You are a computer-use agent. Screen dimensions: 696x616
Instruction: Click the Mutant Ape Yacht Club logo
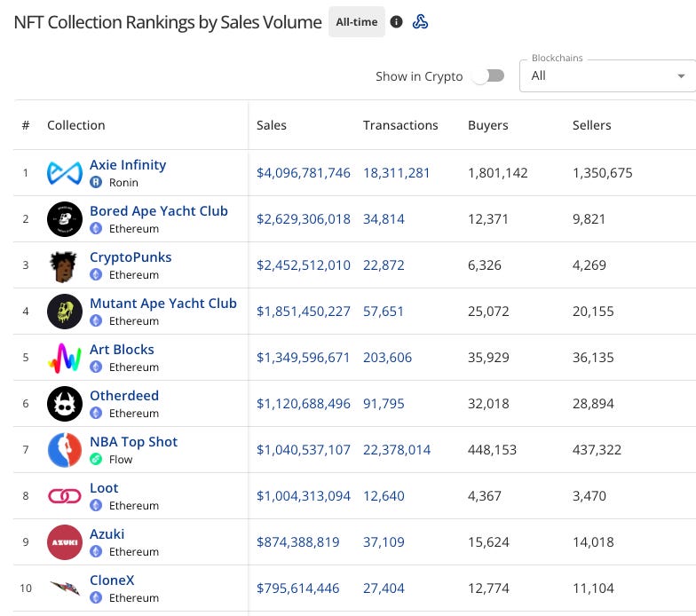coord(65,311)
